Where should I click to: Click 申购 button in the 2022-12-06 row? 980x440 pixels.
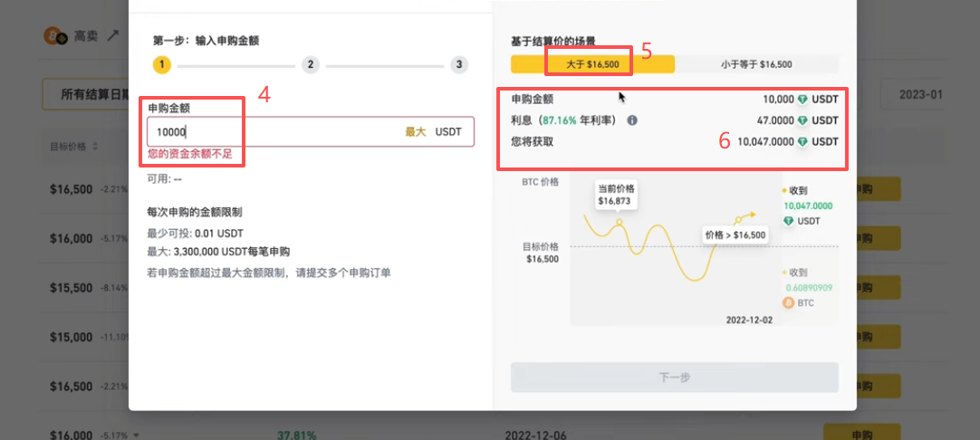coord(862,434)
